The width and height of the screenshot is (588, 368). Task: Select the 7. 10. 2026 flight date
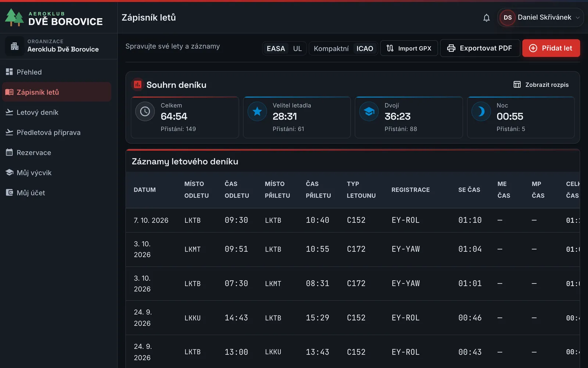pos(151,220)
